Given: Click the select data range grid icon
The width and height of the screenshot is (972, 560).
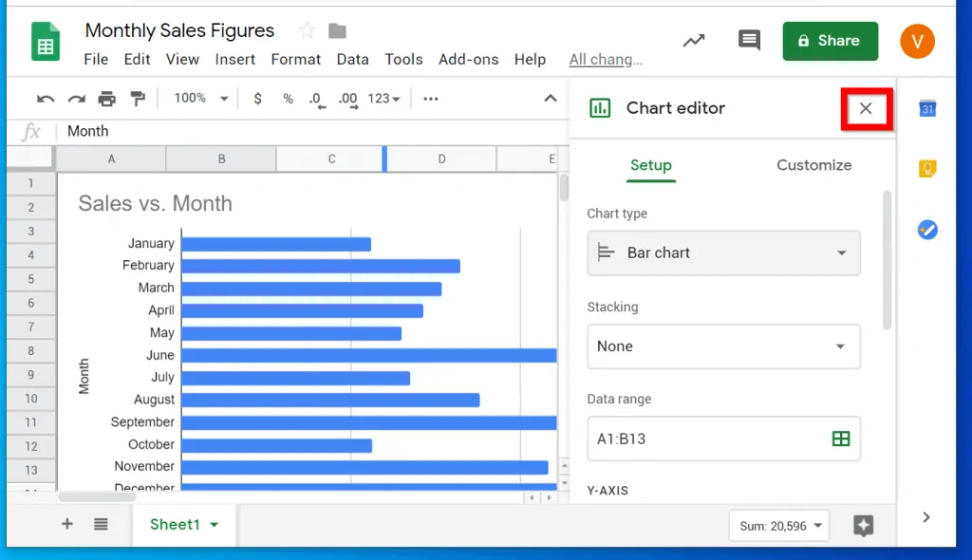Looking at the screenshot, I should (x=840, y=439).
